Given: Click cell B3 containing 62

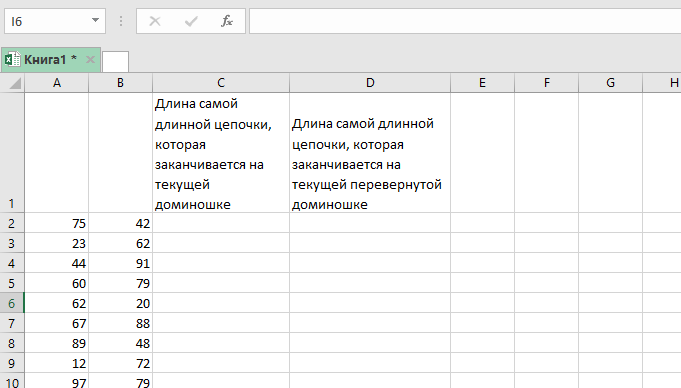Looking at the screenshot, I should [120, 243].
